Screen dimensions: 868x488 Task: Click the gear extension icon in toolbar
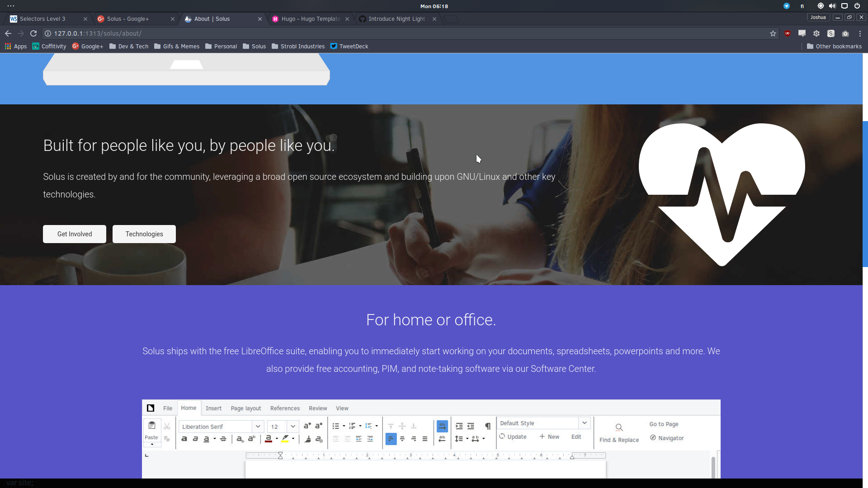click(x=816, y=33)
